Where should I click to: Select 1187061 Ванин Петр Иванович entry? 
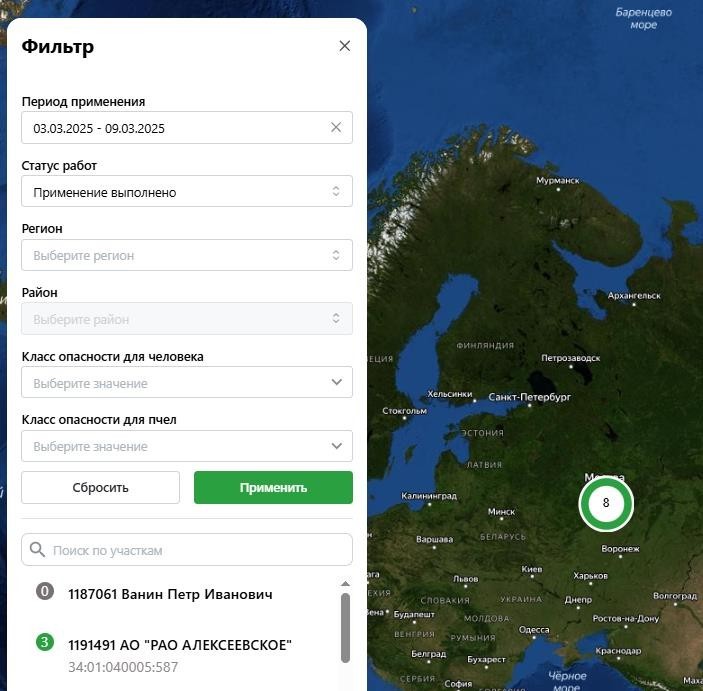[170, 594]
